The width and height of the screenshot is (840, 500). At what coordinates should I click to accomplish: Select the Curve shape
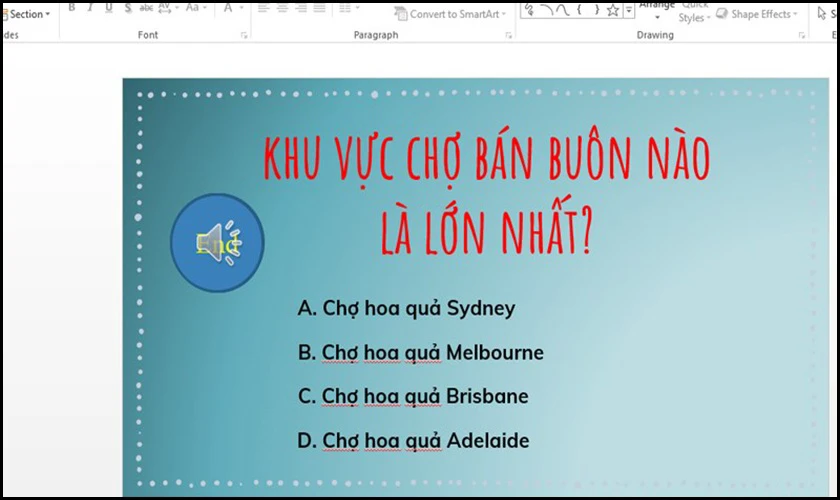point(562,9)
